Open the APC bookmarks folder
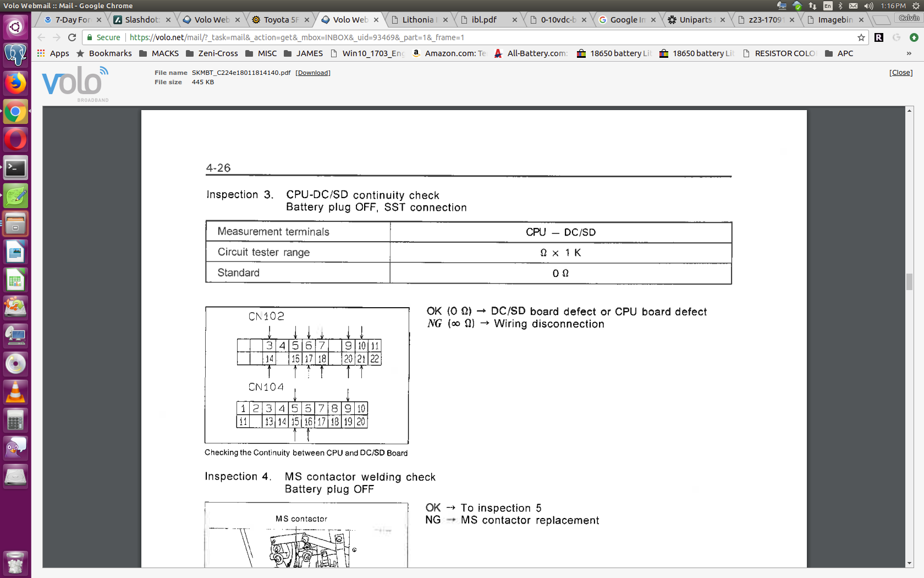The height and width of the screenshot is (578, 924). 839,53
